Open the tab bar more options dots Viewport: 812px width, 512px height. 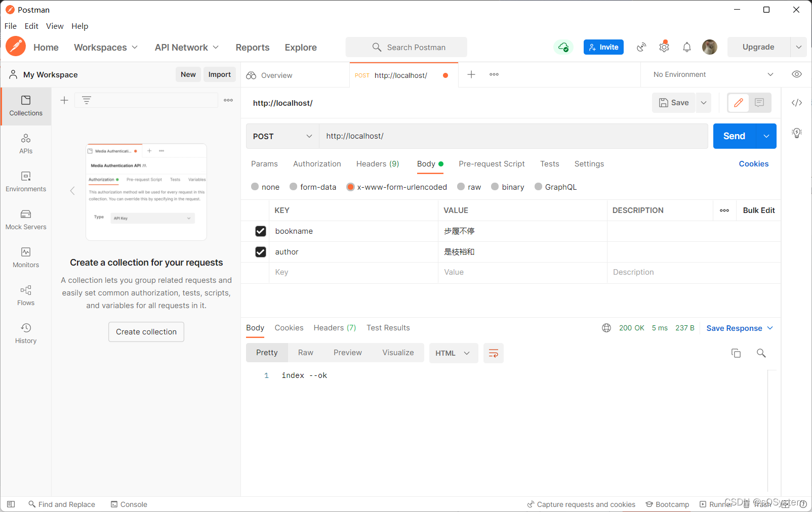(494, 74)
